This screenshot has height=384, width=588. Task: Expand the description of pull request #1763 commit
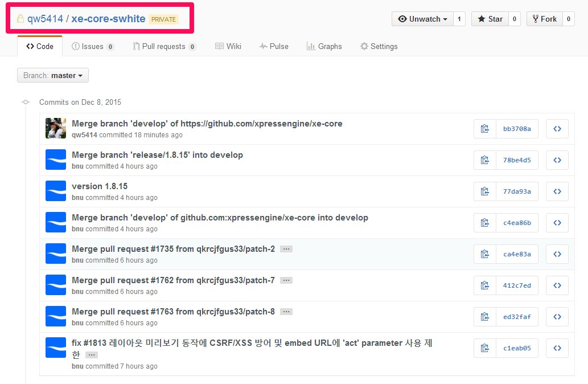[x=286, y=312]
